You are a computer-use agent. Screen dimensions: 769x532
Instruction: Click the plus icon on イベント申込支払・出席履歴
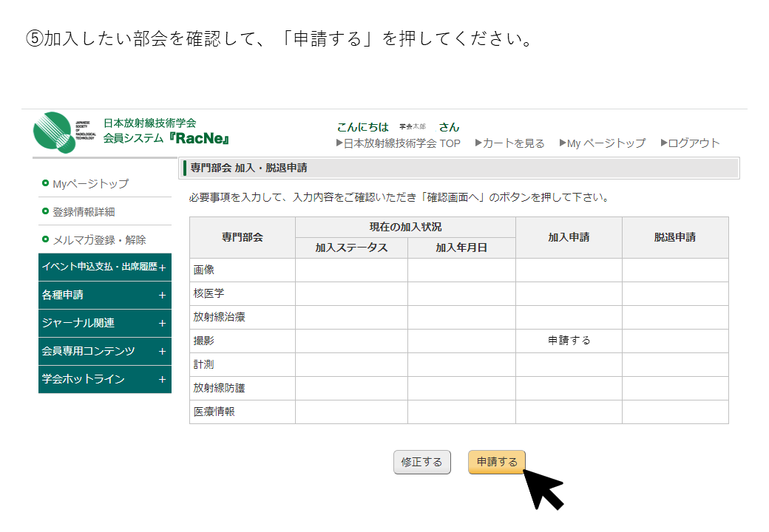click(162, 267)
